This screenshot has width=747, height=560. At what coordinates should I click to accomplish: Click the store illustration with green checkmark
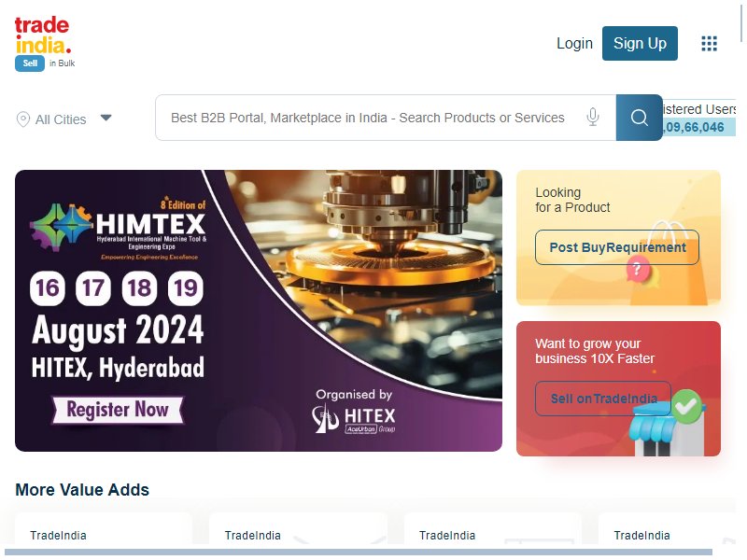667,424
